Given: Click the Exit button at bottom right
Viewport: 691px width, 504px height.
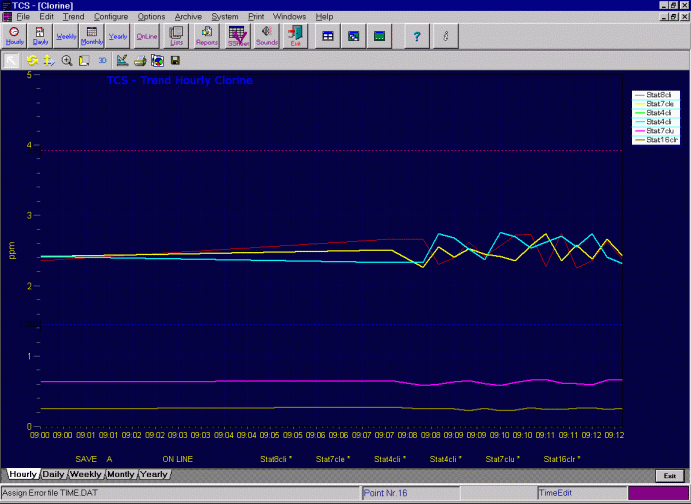Looking at the screenshot, I should pos(669,476).
